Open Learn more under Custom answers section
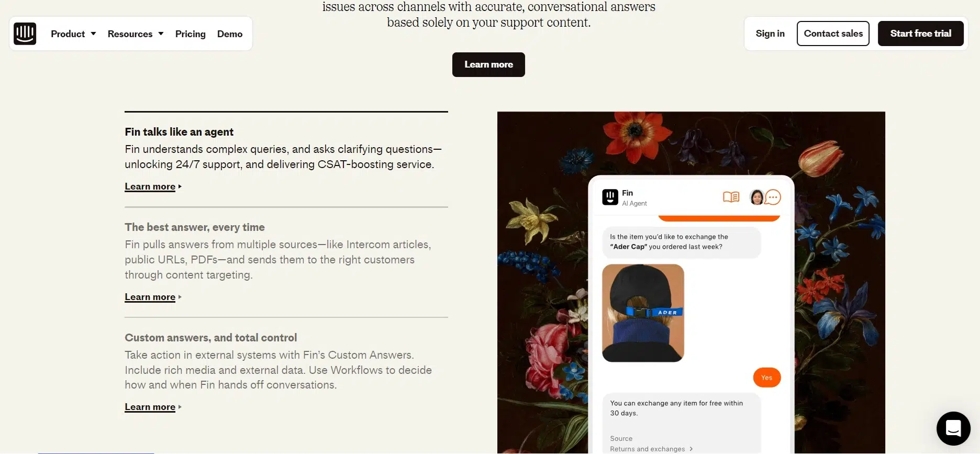980x454 pixels. (x=150, y=407)
